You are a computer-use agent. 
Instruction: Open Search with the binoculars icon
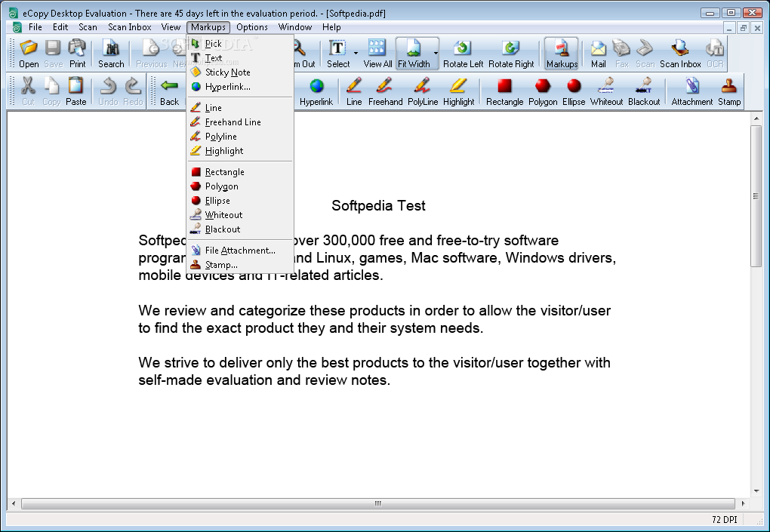[x=111, y=54]
